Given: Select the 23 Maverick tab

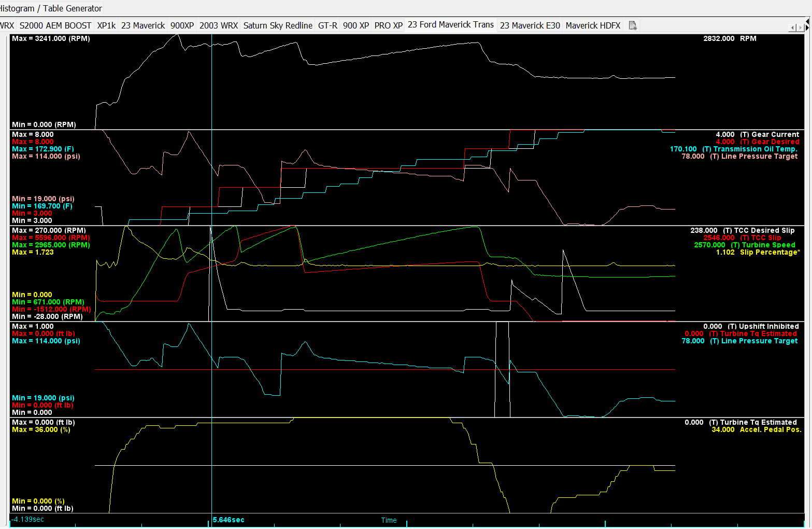Looking at the screenshot, I should [x=143, y=25].
